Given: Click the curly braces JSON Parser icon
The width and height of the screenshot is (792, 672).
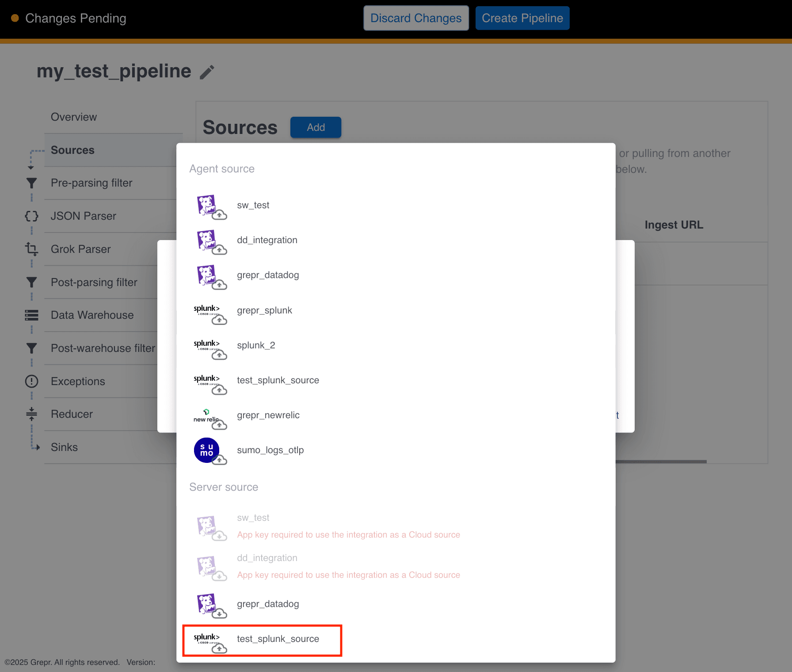Looking at the screenshot, I should click(31, 216).
